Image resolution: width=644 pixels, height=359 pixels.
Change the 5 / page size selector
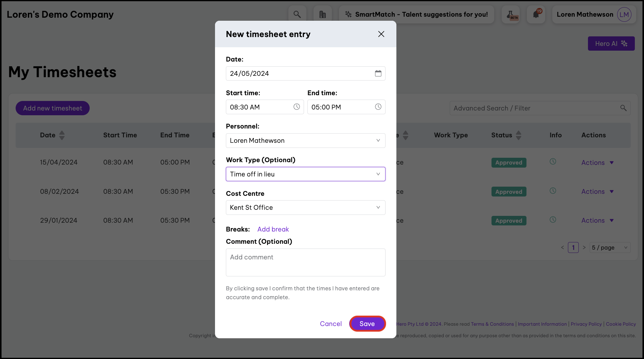pyautogui.click(x=610, y=247)
